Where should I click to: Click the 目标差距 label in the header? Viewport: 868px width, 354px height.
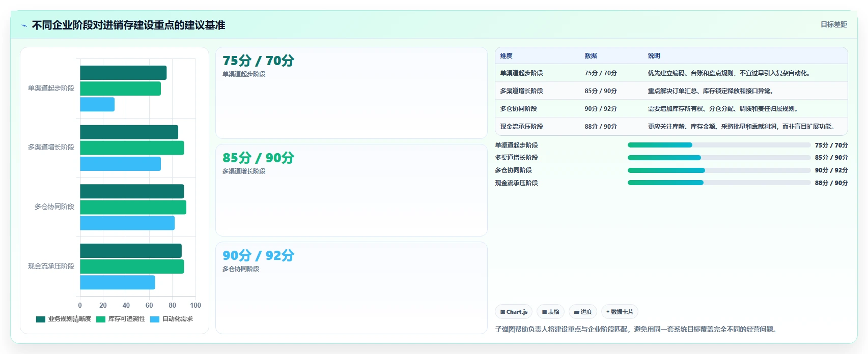point(833,24)
